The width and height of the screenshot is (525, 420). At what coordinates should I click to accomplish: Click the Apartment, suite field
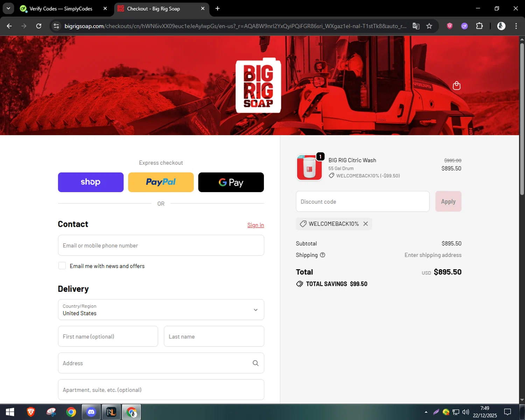161,390
